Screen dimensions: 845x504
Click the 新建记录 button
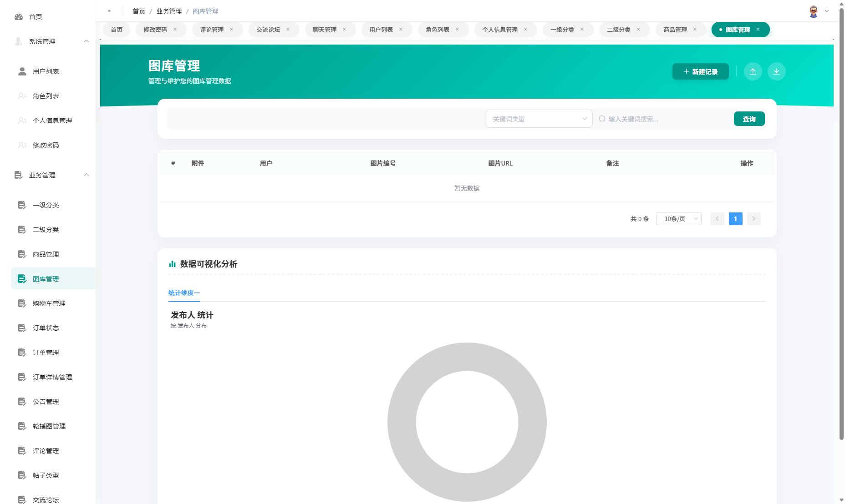[700, 71]
